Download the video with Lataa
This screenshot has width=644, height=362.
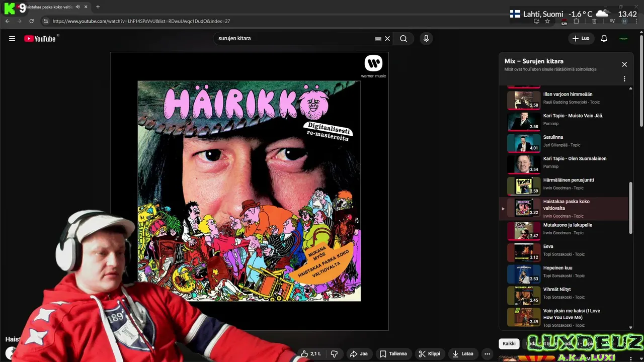tap(463, 354)
